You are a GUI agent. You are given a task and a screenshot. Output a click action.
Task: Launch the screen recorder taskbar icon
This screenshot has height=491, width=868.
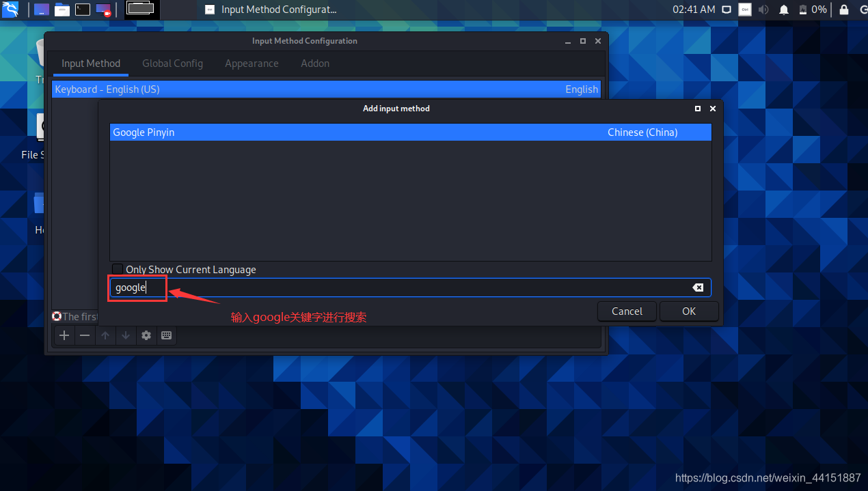pyautogui.click(x=104, y=10)
